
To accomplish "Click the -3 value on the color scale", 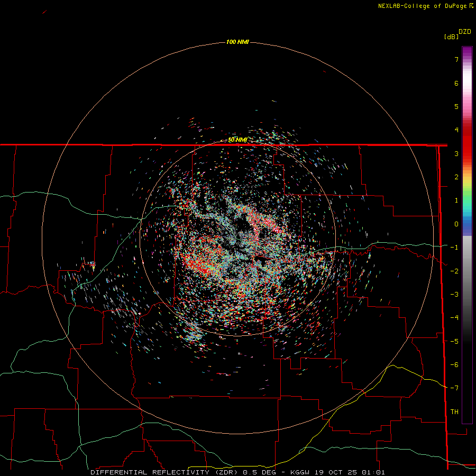I will point(454,295).
